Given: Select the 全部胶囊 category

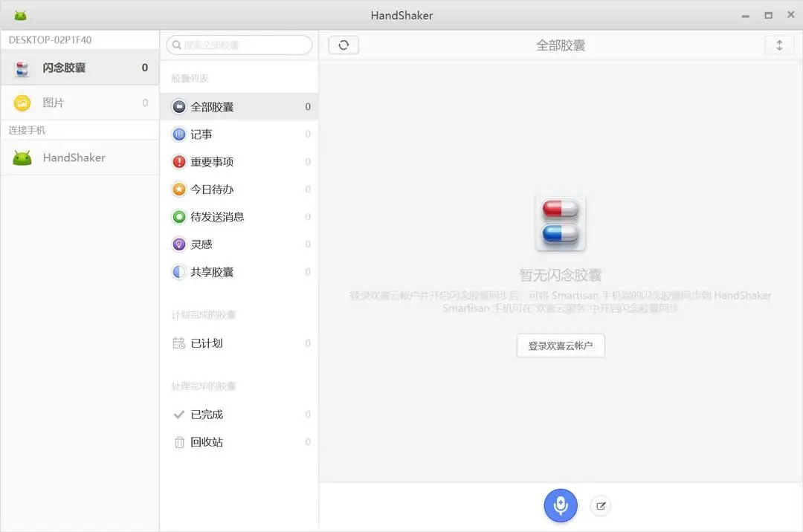Looking at the screenshot, I should pos(210,106).
